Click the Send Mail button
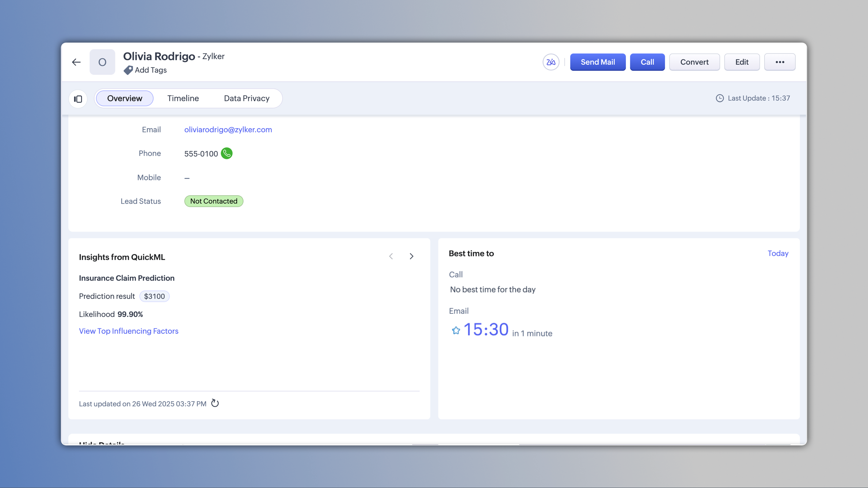The height and width of the screenshot is (488, 868). pyautogui.click(x=597, y=62)
